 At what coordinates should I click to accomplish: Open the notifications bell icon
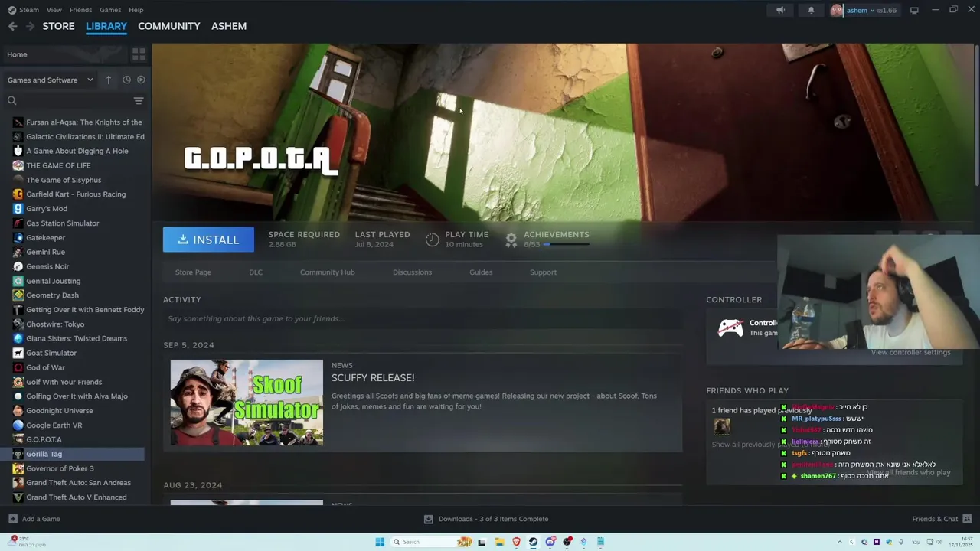pyautogui.click(x=811, y=10)
